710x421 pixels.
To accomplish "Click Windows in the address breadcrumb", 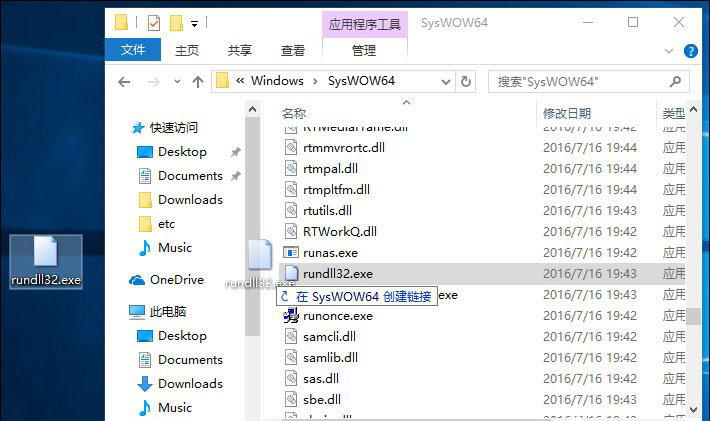I will tap(277, 81).
